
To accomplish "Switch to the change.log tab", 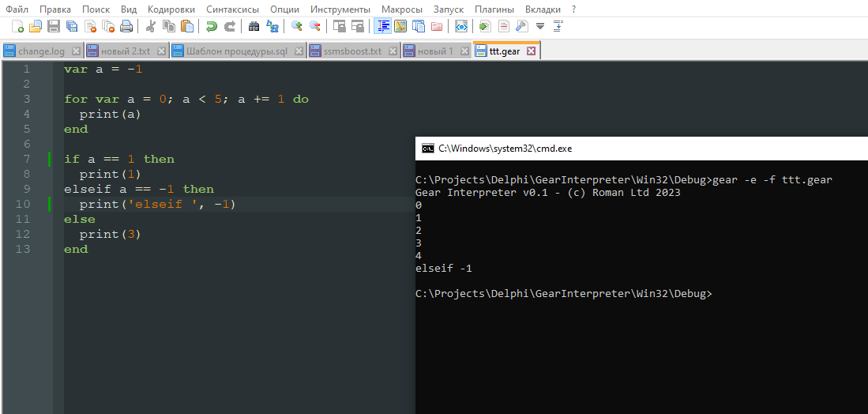I will [x=41, y=51].
